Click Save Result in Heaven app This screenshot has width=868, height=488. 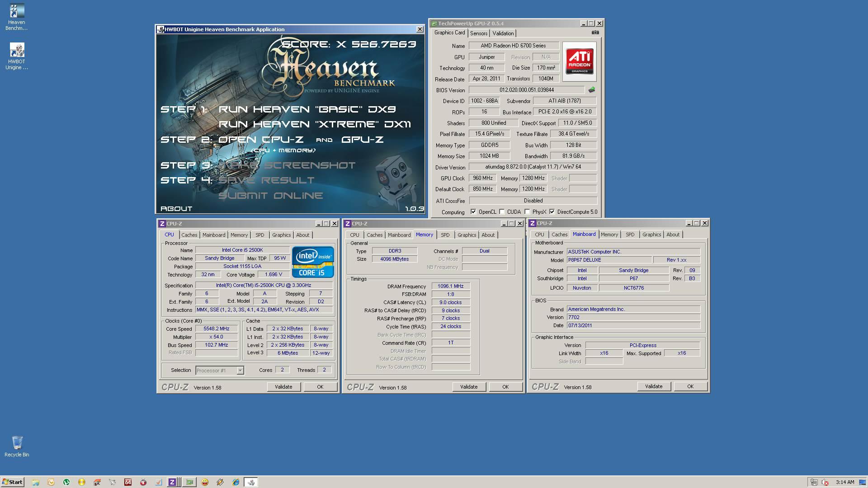tap(266, 180)
